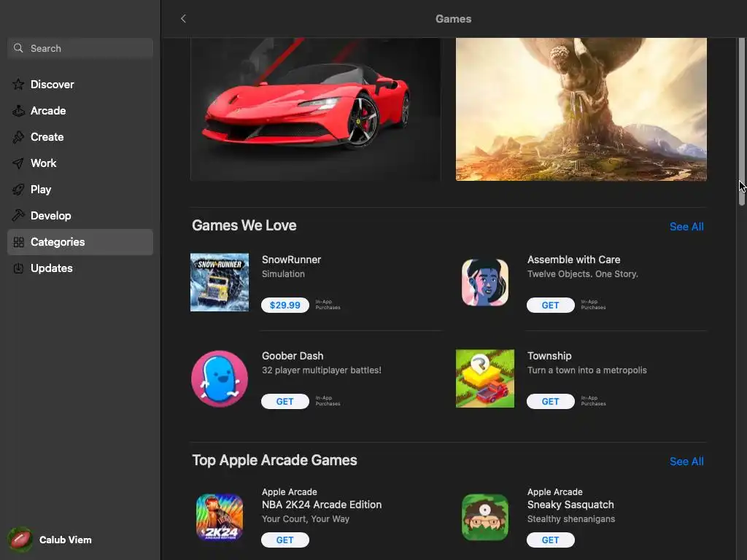Image resolution: width=747 pixels, height=560 pixels.
Task: Click the Sneaky Sasquatch title text
Action: pyautogui.click(x=570, y=505)
